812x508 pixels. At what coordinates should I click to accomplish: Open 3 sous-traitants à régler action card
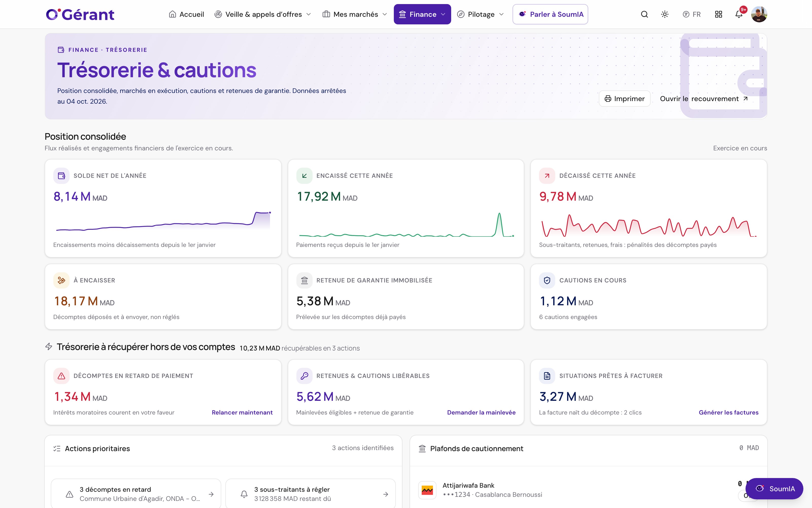click(310, 494)
